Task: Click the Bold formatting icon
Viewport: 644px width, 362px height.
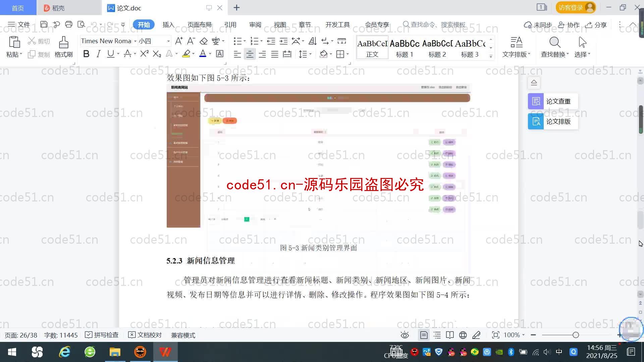Action: pyautogui.click(x=86, y=54)
